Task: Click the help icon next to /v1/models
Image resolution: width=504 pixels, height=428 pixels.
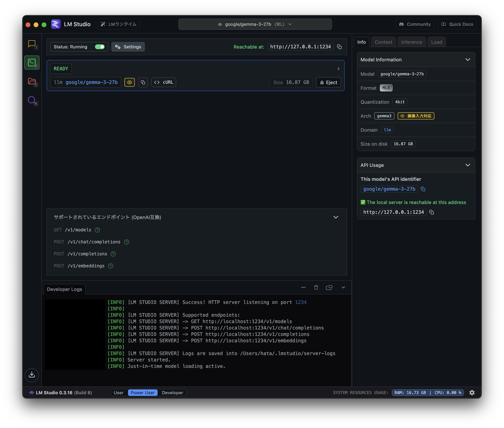Action: tap(97, 230)
